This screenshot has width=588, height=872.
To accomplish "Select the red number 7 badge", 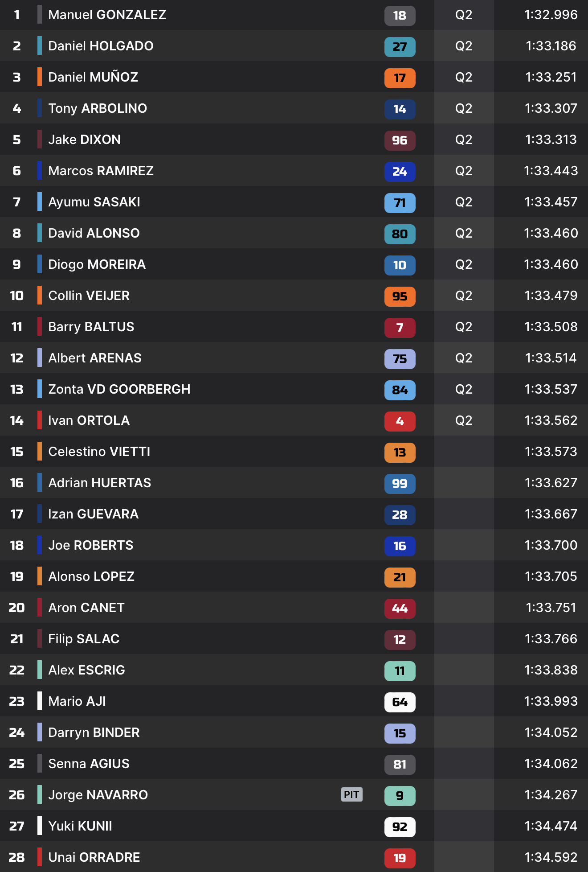I will pyautogui.click(x=400, y=328).
